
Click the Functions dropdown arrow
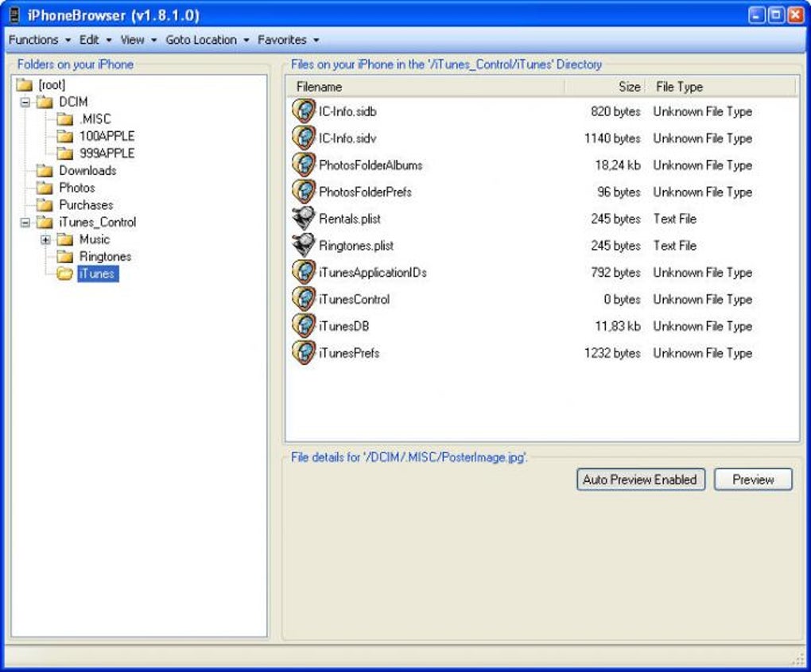pyautogui.click(x=68, y=41)
